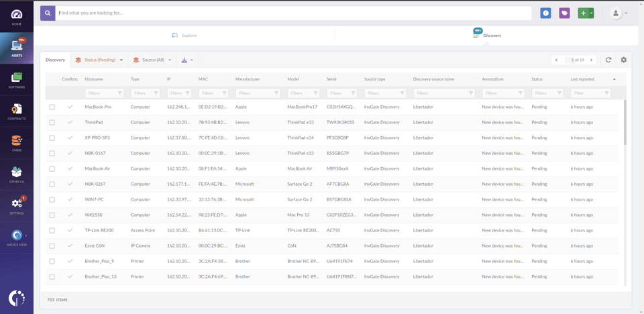The image size is (644, 314).
Task: Tick the checkbox for ThinkPad
Action: tap(52, 123)
